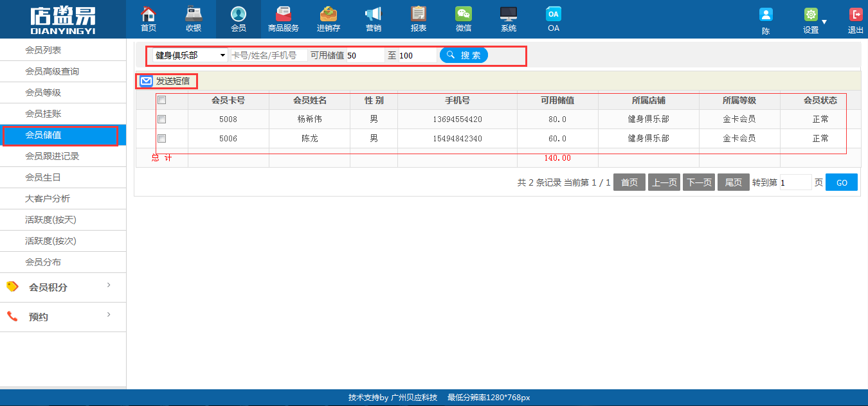Toggle the select-all checkbox in table header
This screenshot has width=868, height=406.
tap(162, 100)
